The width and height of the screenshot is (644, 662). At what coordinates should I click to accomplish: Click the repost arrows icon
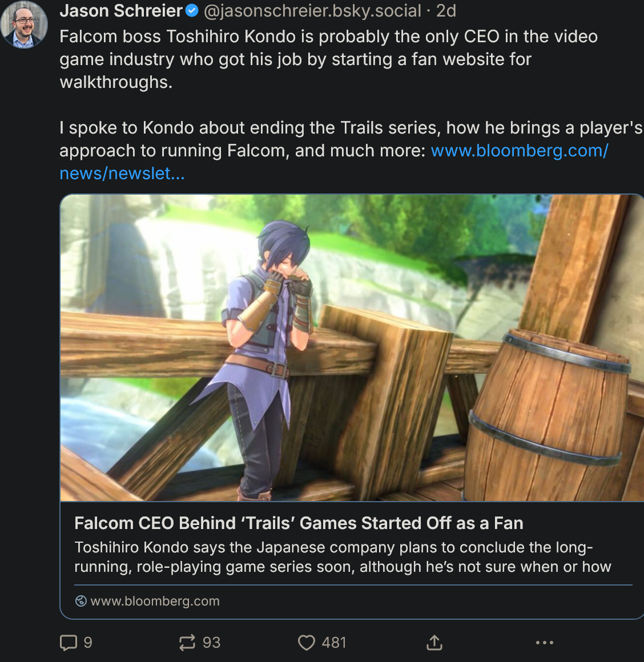[187, 643]
